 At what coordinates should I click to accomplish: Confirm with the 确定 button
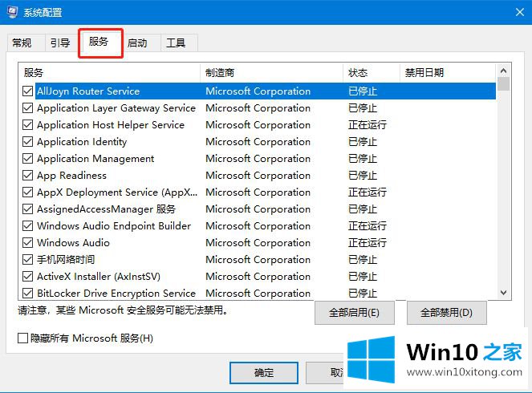(x=264, y=373)
